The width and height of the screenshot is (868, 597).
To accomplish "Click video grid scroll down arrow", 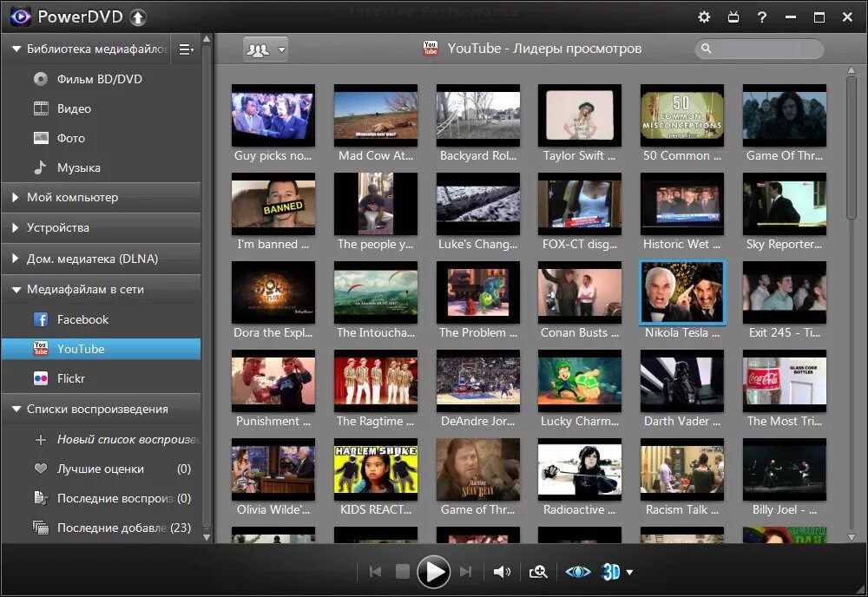I will (852, 536).
